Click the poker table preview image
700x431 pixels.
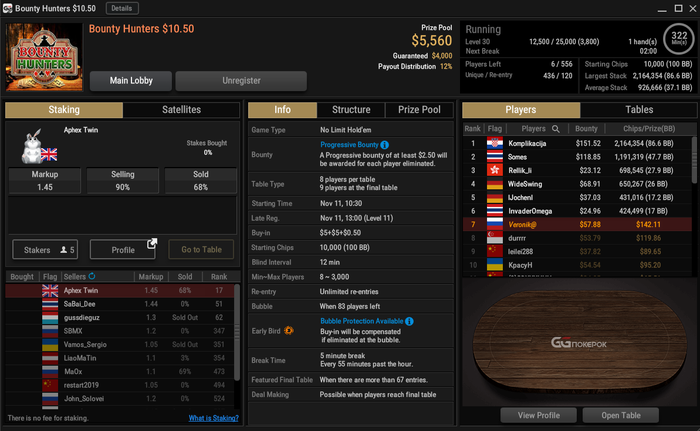tap(579, 342)
